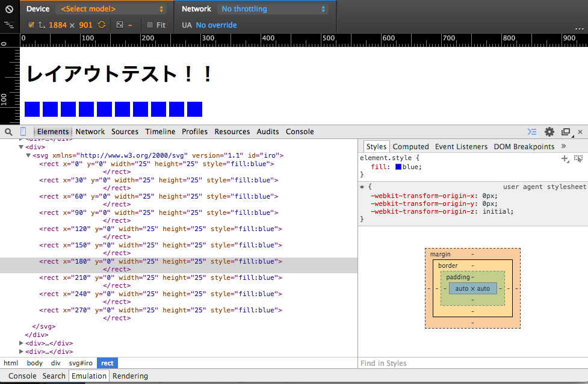588x384 pixels.
Task: Click the device pixel ratio icon
Action: [120, 25]
